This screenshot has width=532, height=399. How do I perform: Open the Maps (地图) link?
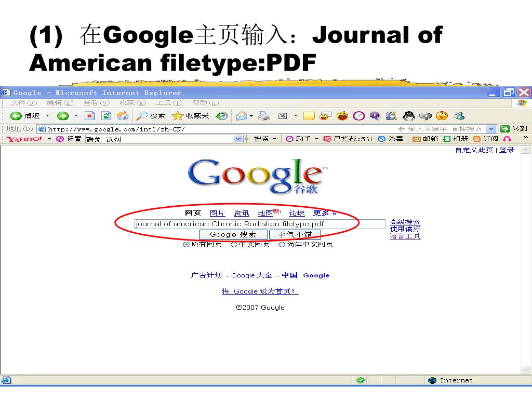(x=265, y=213)
